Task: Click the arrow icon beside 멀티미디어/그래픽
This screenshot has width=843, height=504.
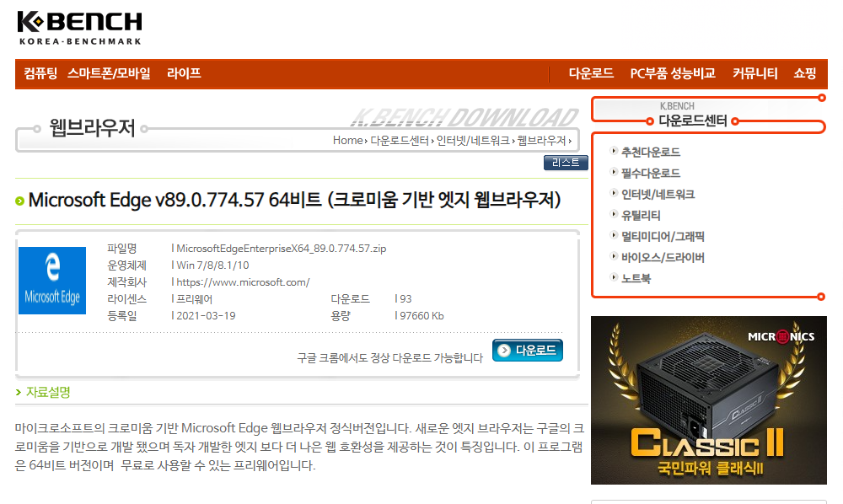Action: [614, 235]
